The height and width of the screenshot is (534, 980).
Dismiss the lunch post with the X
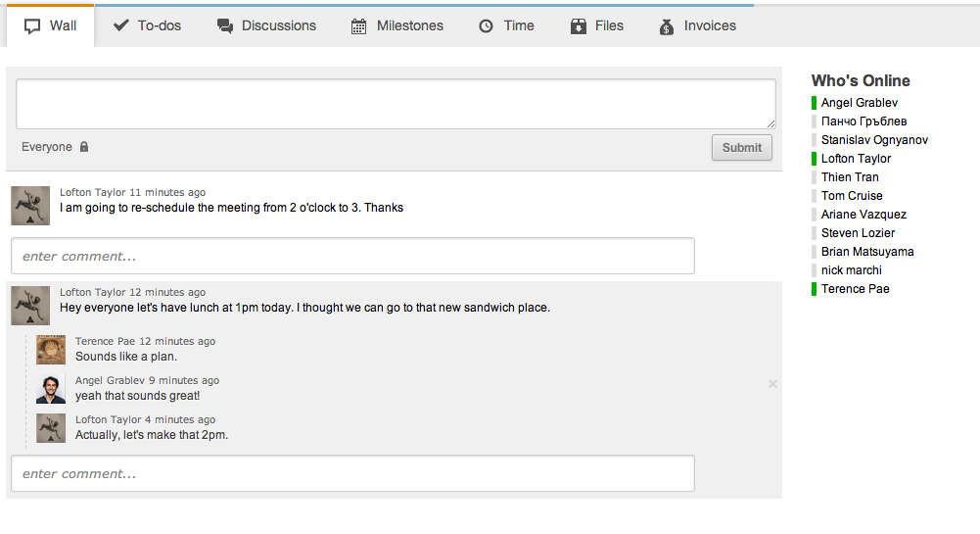pyautogui.click(x=772, y=384)
